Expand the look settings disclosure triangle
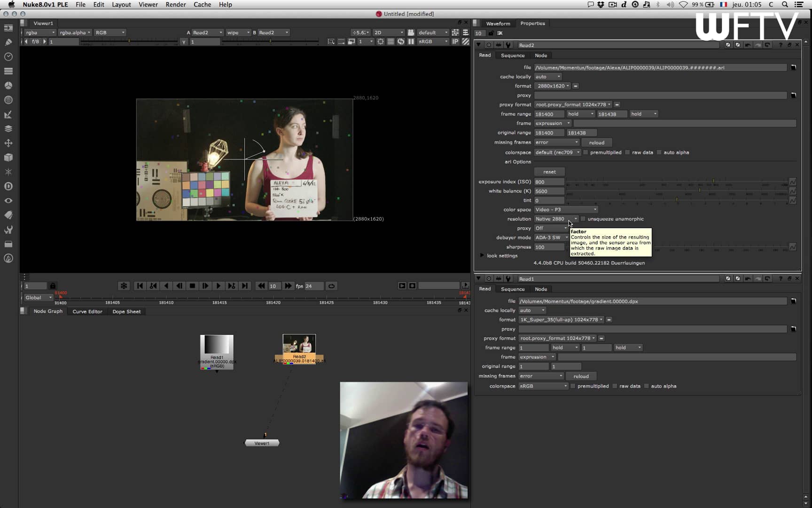 pos(482,255)
